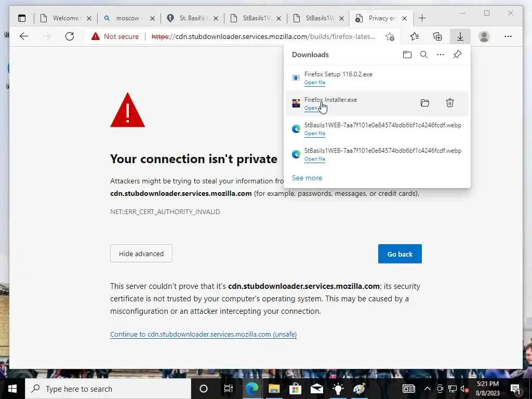Open the Favorites list icon
The image size is (532, 399).
(414, 36)
